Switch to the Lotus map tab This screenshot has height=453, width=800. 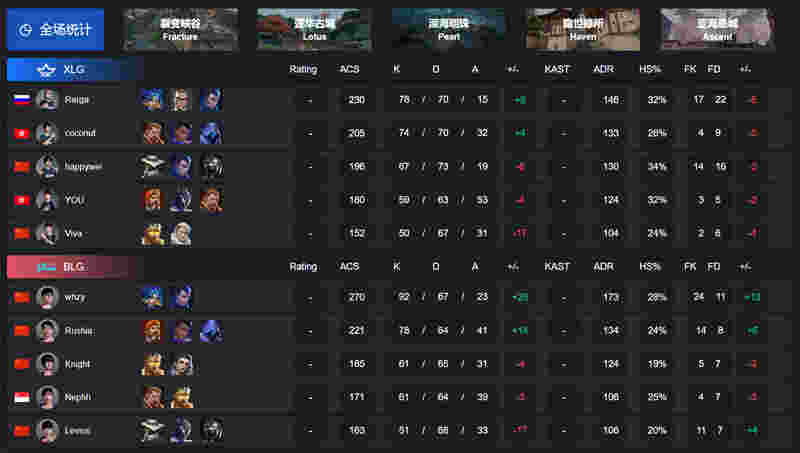(314, 30)
